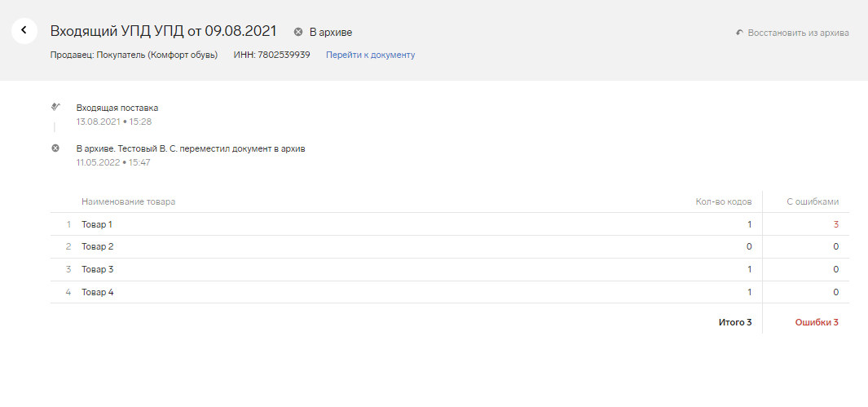Click the archived event timeline icon

pos(55,148)
